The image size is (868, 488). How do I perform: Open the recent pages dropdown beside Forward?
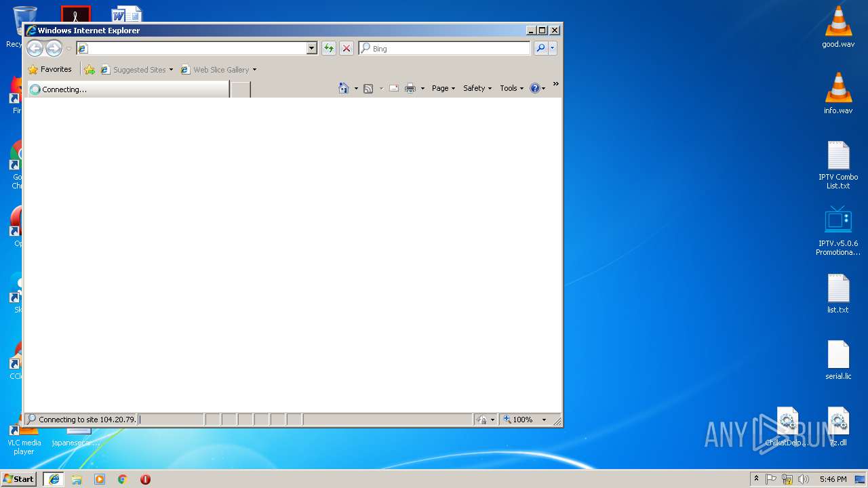click(68, 49)
